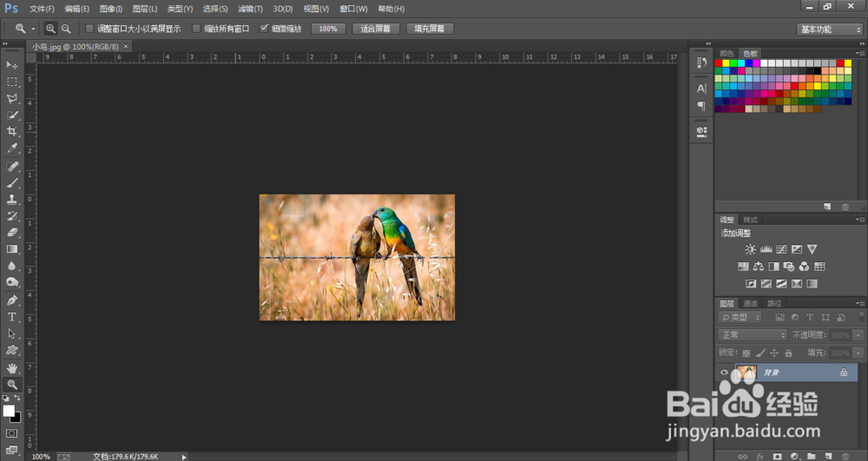Screen dimensions: 868x461
Task: Open the 正常 blend mode dropdown
Action: [x=753, y=335]
